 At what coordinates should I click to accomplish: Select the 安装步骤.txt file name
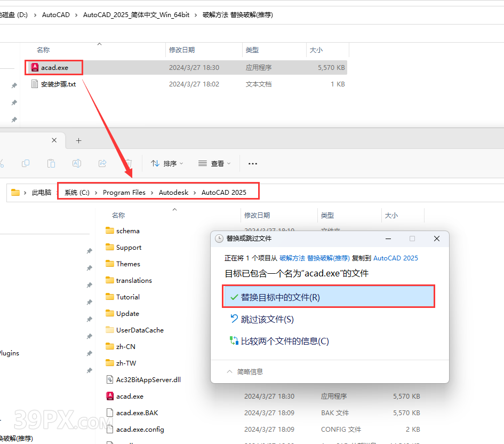pyautogui.click(x=59, y=84)
